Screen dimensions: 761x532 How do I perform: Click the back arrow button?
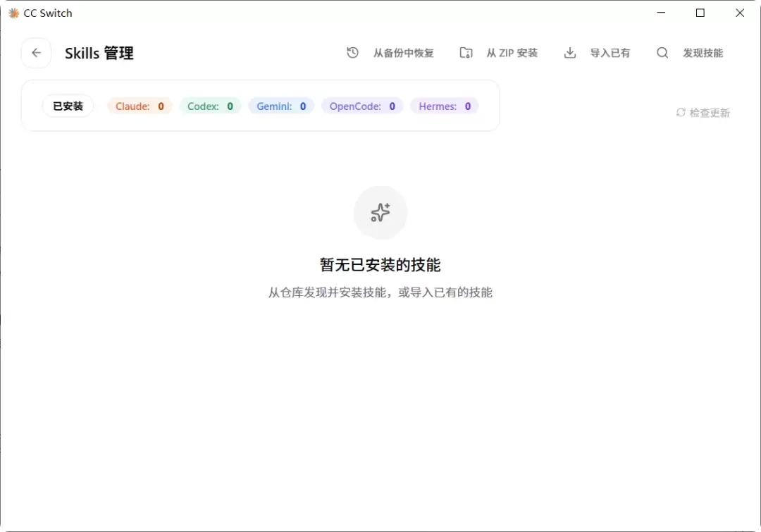coord(37,53)
